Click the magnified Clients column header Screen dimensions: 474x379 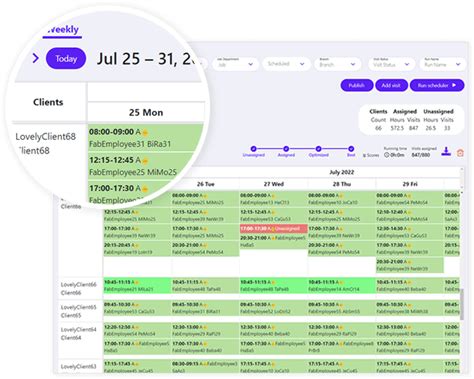(48, 102)
